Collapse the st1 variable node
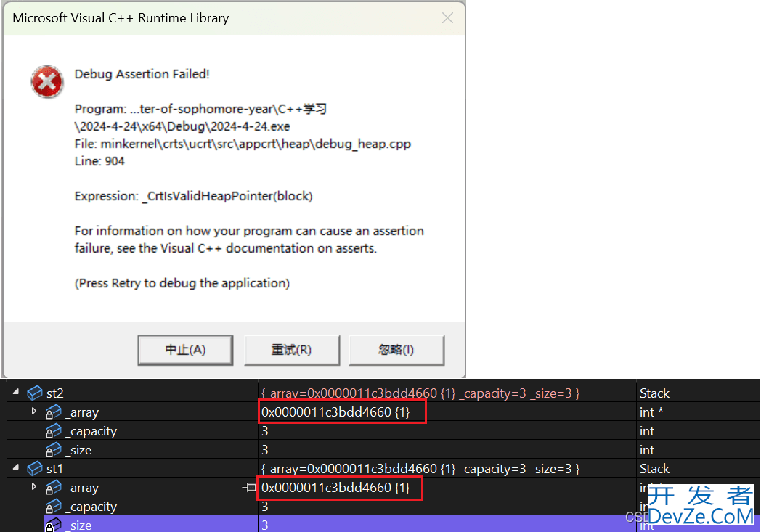The image size is (761, 532). [x=16, y=467]
